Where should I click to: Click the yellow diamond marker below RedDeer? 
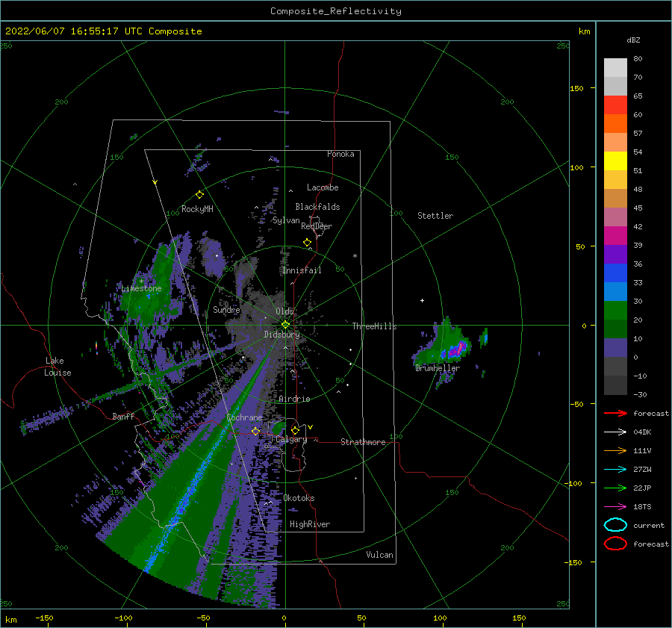tap(307, 243)
